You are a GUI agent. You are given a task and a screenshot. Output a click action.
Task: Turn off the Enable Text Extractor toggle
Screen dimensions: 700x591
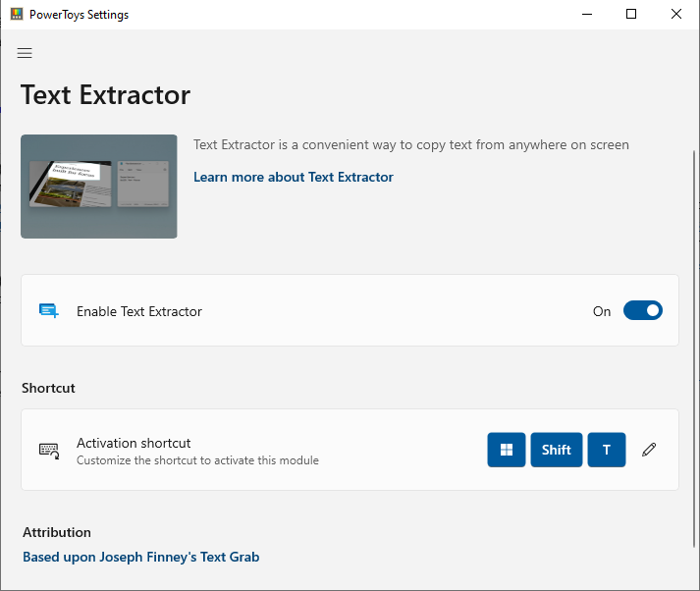point(643,310)
